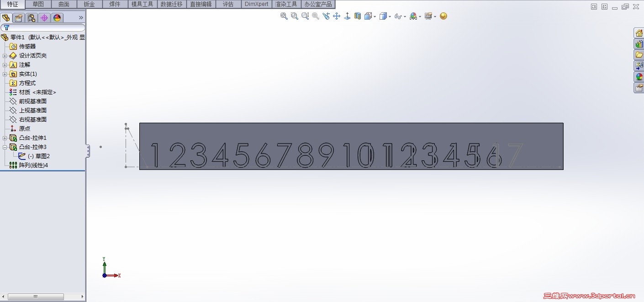644x302 pixels.
Task: Click the Apply Scene monitor icon
Action: point(428,16)
